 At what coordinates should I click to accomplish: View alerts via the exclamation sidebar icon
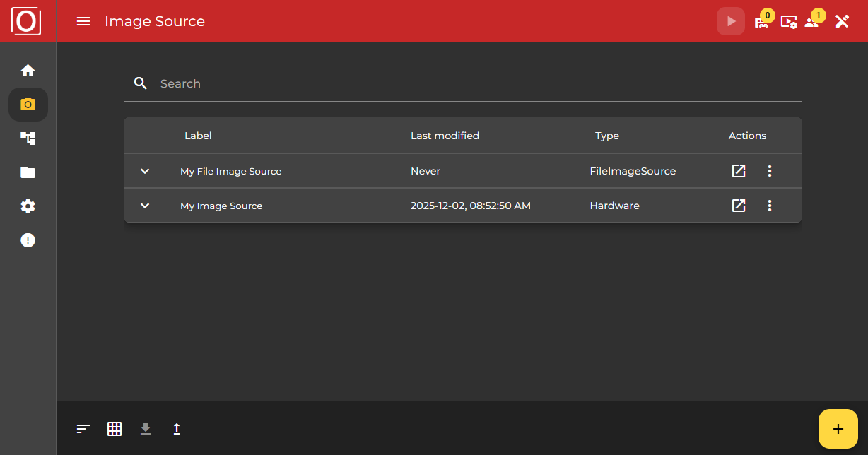tap(28, 240)
